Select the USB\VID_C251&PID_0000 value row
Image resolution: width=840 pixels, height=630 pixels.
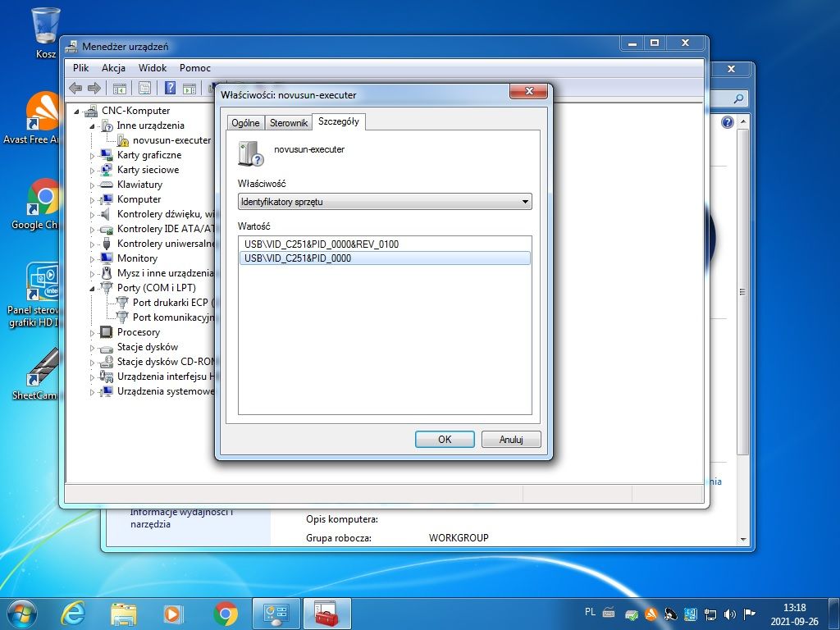(385, 258)
